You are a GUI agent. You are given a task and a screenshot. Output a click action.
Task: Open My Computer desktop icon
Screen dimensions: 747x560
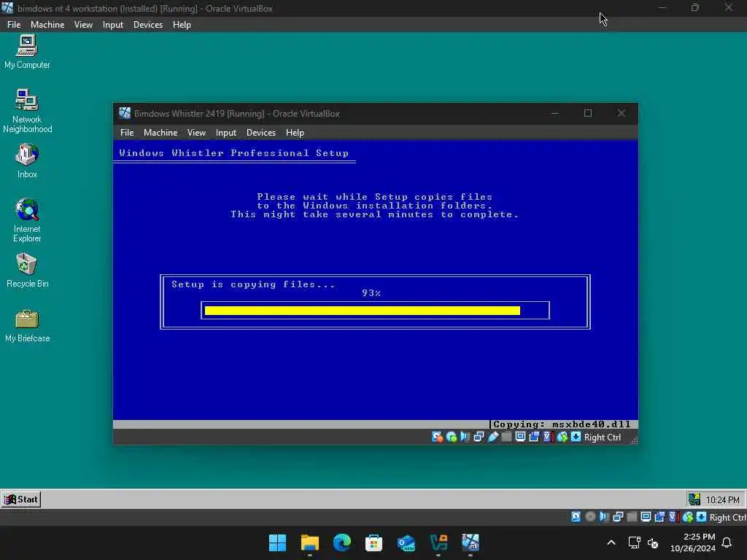27,52
